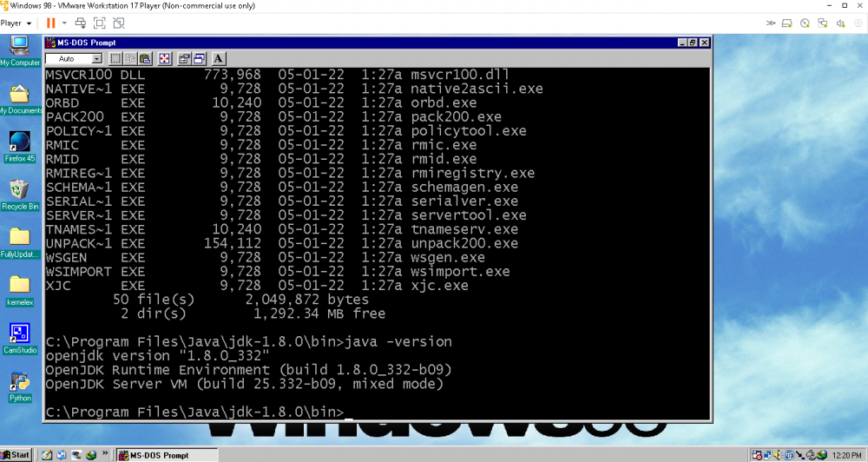This screenshot has width=868, height=462.
Task: Select the My Documents desktop icon
Action: click(20, 100)
